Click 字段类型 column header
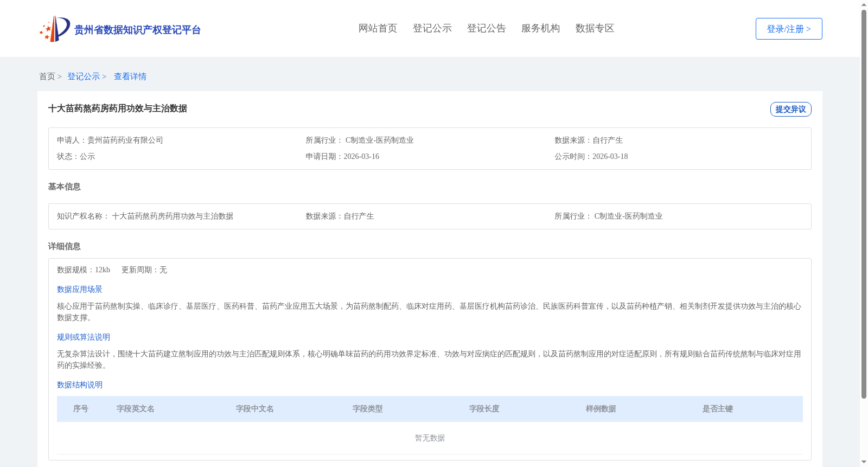The image size is (868, 467). click(368, 408)
